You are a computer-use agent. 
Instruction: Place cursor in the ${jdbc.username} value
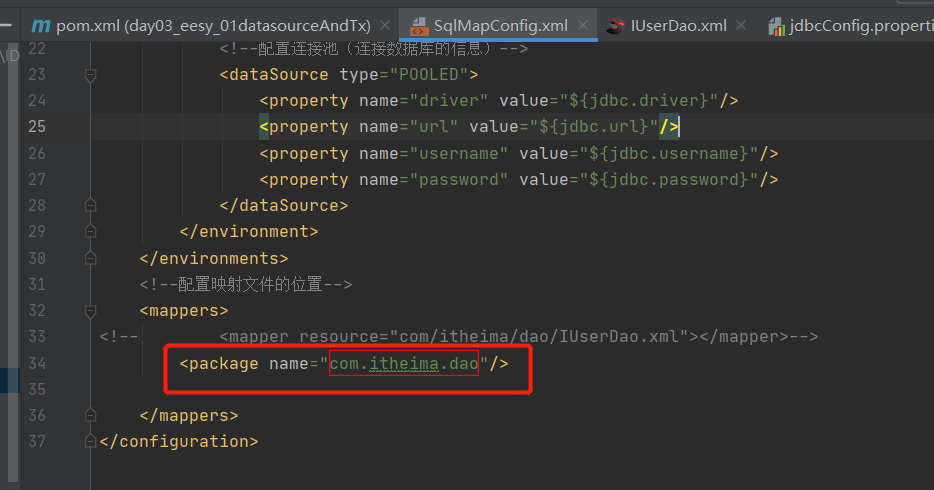668,153
